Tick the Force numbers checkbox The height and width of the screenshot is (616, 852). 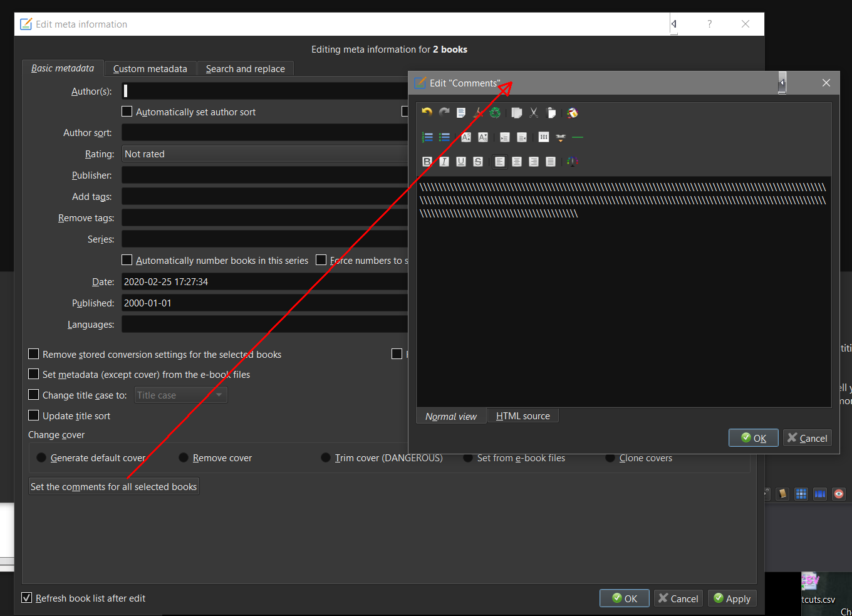(x=321, y=260)
